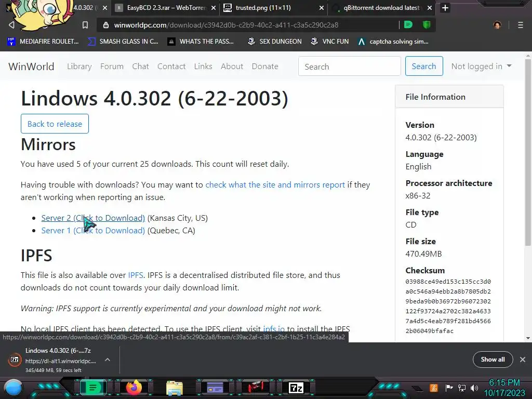
Task: Open VNC FUN bookmark
Action: 330,42
